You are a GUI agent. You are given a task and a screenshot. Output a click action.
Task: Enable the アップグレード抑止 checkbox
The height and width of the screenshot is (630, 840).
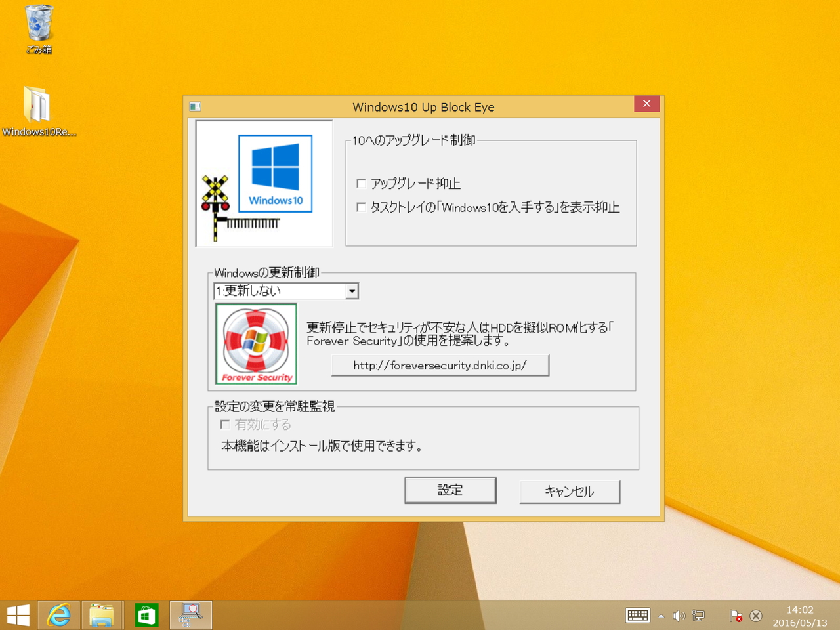[x=361, y=184]
